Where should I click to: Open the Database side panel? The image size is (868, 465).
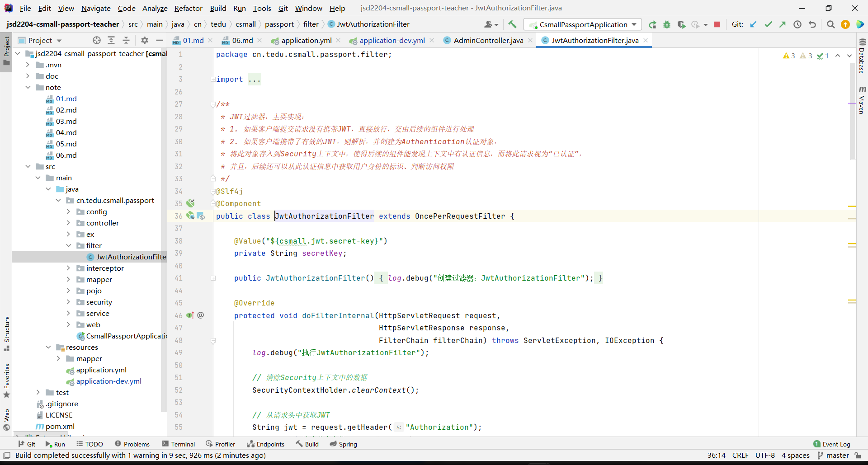862,56
